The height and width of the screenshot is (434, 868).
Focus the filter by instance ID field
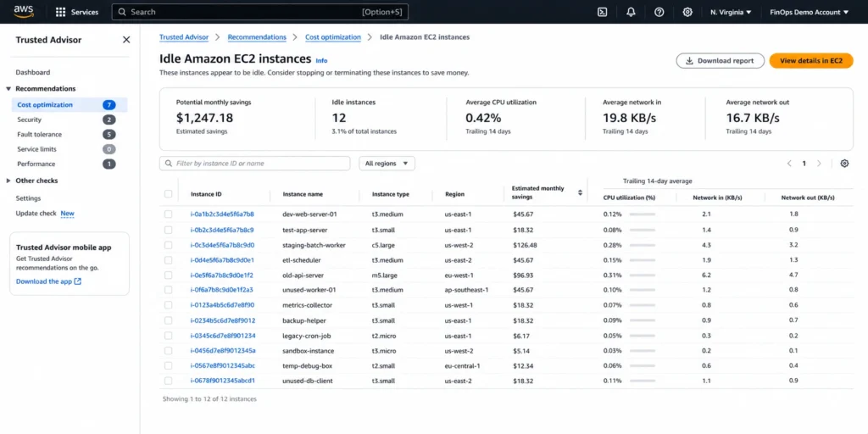(x=254, y=164)
